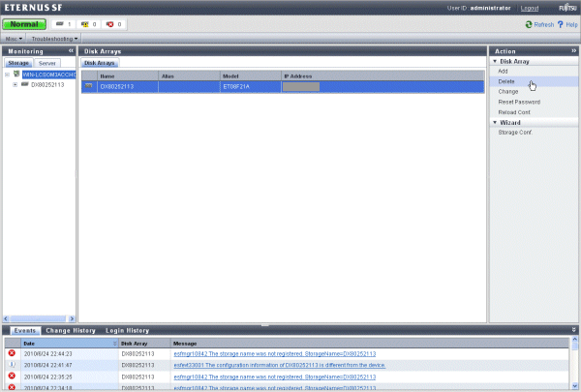
Task: Click the Help question mark icon
Action: tap(561, 24)
